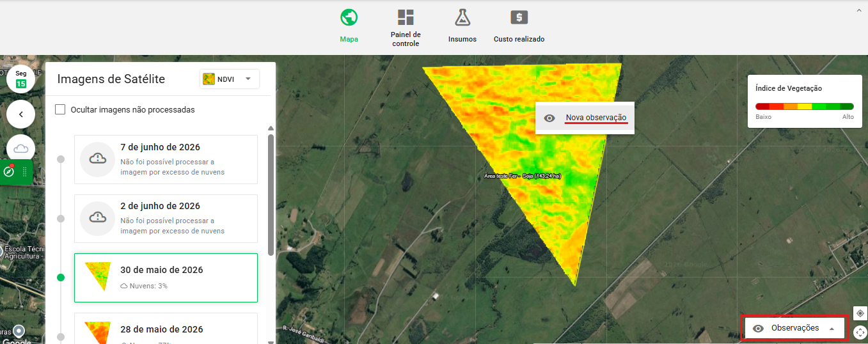Select Nova observação menu entry

pyautogui.click(x=585, y=118)
